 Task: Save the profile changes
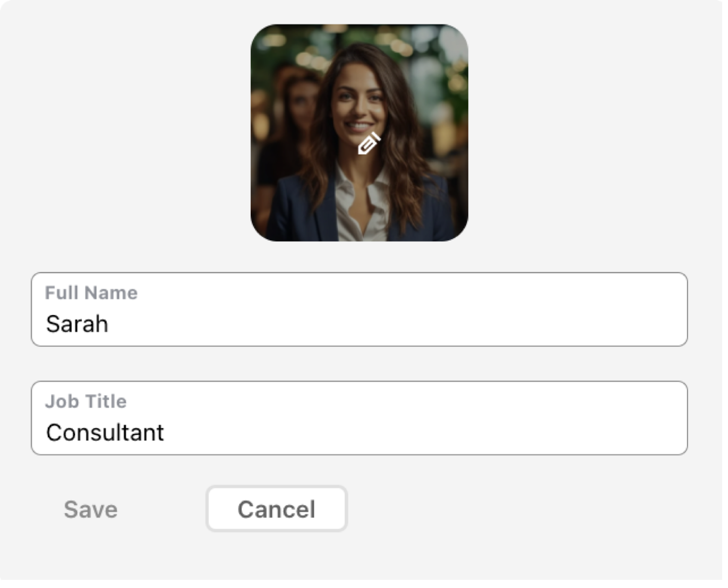(x=91, y=509)
